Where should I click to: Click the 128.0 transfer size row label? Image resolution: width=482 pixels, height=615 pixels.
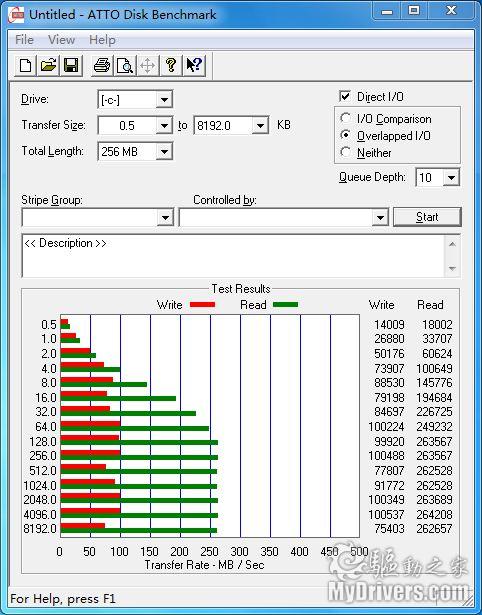pyautogui.click(x=43, y=442)
